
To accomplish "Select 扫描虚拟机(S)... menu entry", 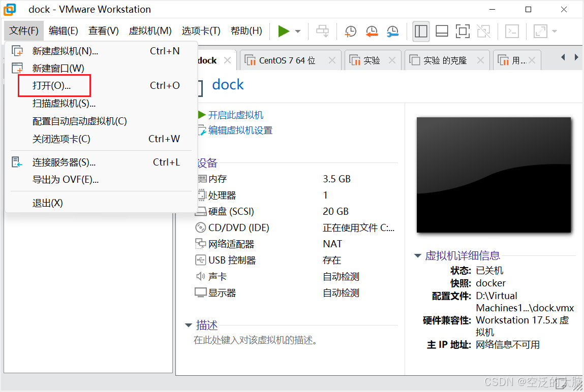I will pyautogui.click(x=101, y=104).
